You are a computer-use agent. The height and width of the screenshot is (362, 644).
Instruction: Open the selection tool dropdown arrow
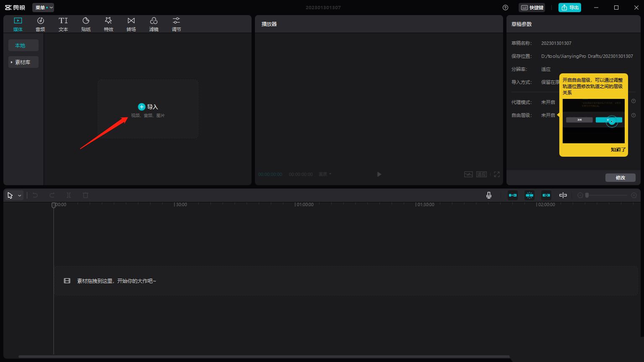tap(19, 196)
